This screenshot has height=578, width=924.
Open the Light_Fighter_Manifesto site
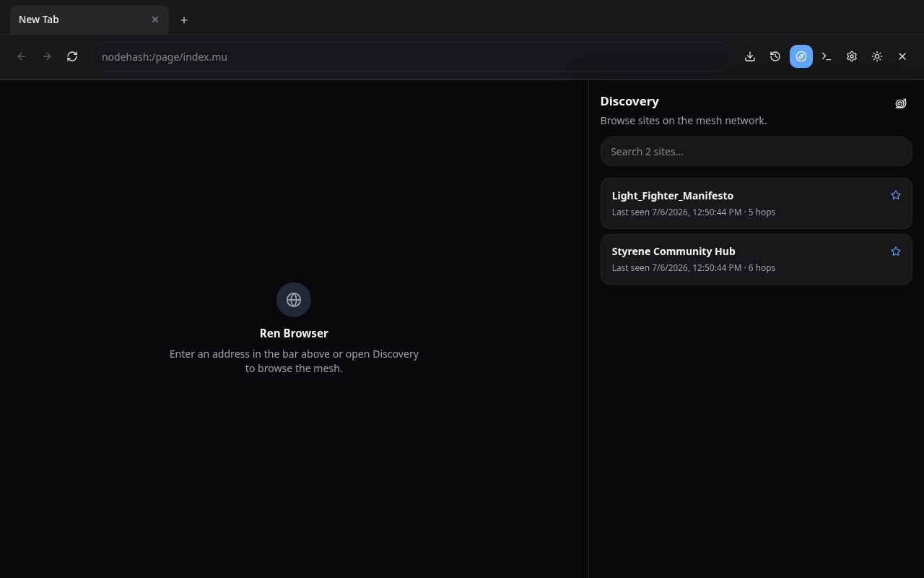(x=757, y=203)
